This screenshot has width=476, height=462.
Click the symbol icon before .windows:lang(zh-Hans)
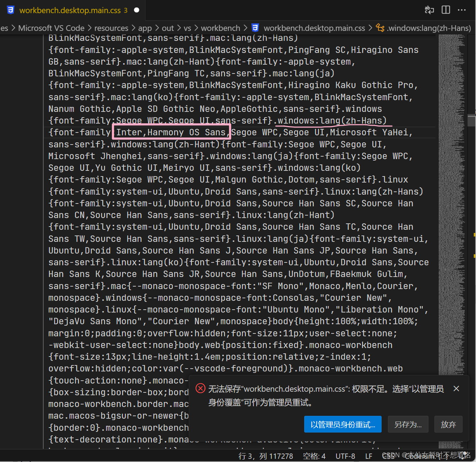tap(380, 28)
